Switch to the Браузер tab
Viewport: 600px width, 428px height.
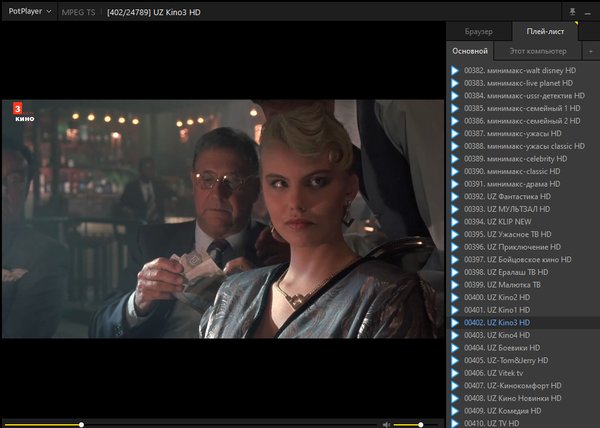pyautogui.click(x=479, y=31)
